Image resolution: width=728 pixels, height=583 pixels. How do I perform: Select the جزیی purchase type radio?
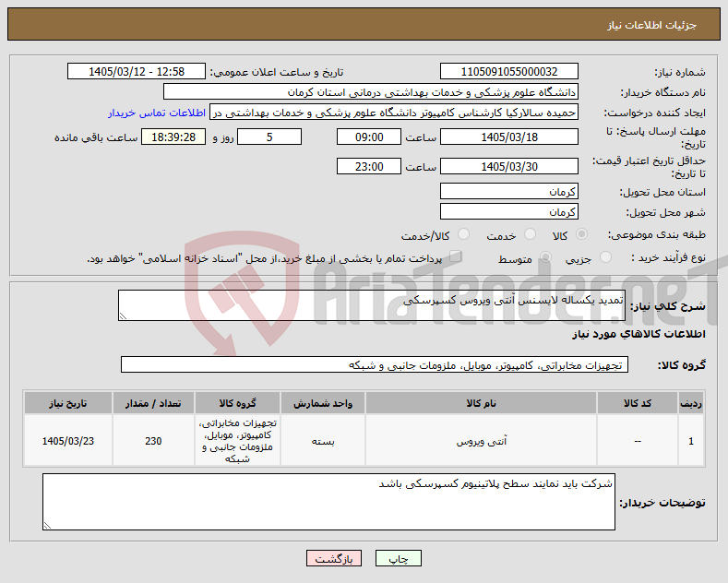coord(605,257)
